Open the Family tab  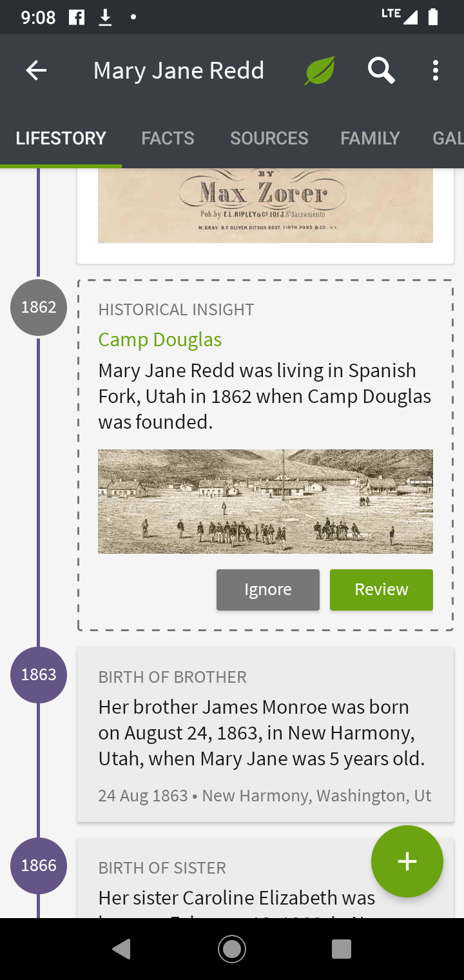370,138
